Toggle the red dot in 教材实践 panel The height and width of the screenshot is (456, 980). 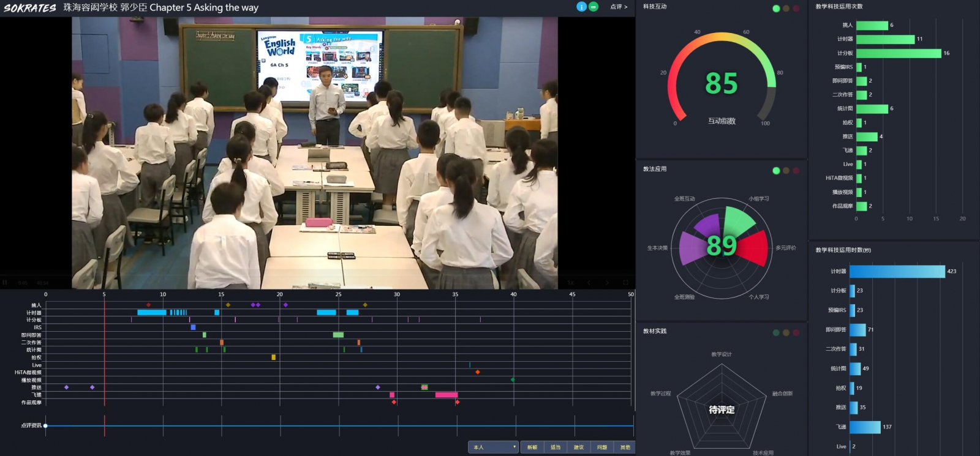coord(796,333)
